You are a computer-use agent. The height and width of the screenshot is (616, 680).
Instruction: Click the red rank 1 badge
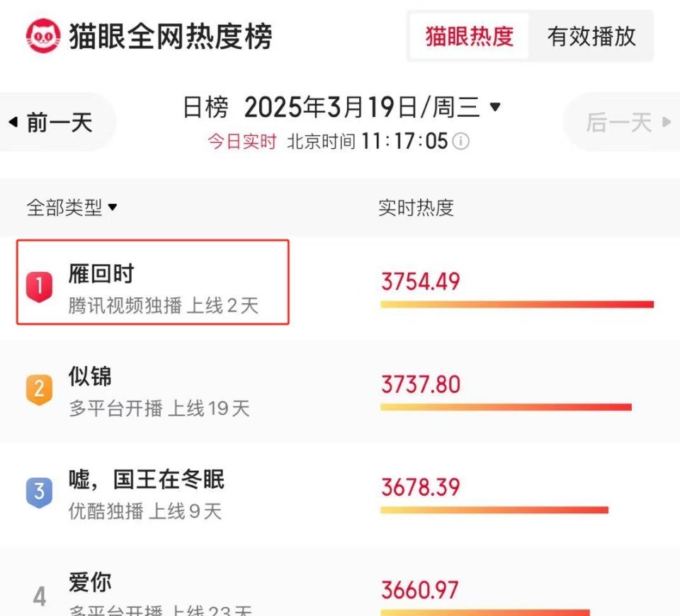pyautogui.click(x=39, y=287)
